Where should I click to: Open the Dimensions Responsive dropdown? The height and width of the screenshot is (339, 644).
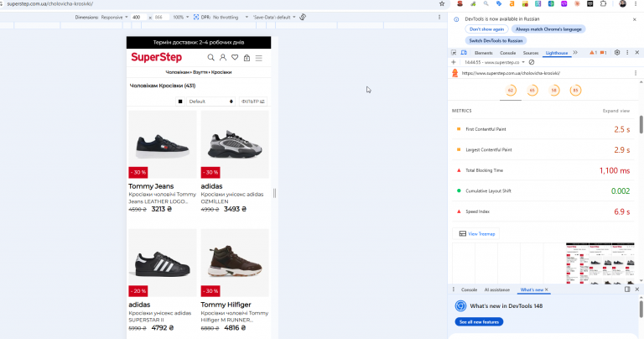tap(115, 18)
